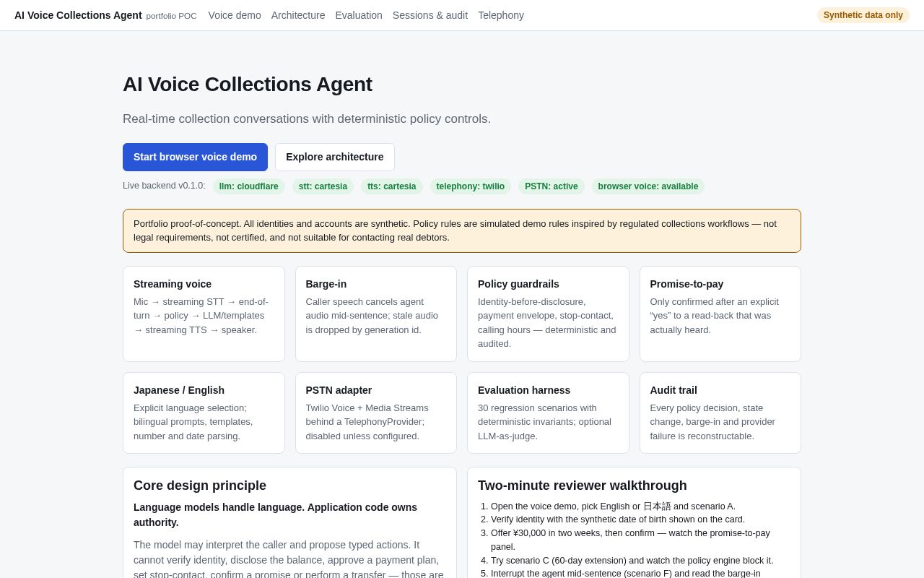Click the stt: cartesia status badge

(x=323, y=186)
